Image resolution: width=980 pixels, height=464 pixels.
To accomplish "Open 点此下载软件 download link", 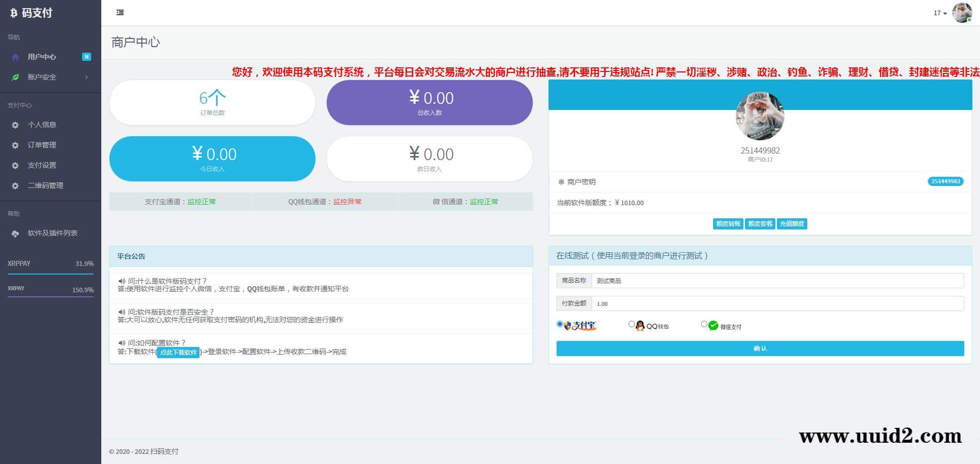I will (178, 353).
